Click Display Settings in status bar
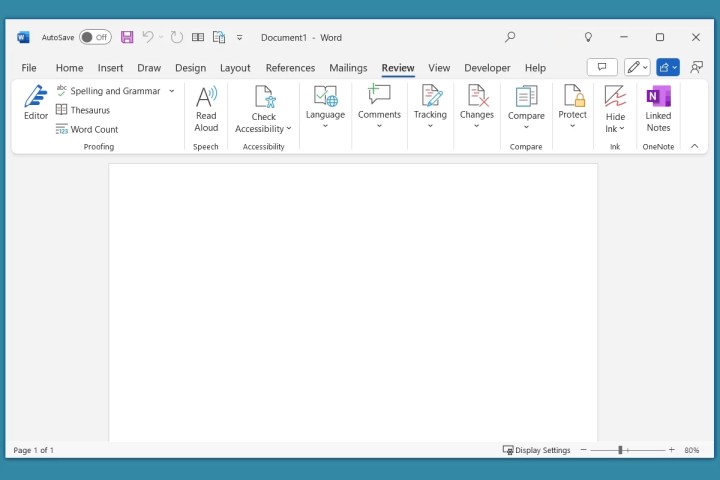This screenshot has width=720, height=480. [x=536, y=450]
